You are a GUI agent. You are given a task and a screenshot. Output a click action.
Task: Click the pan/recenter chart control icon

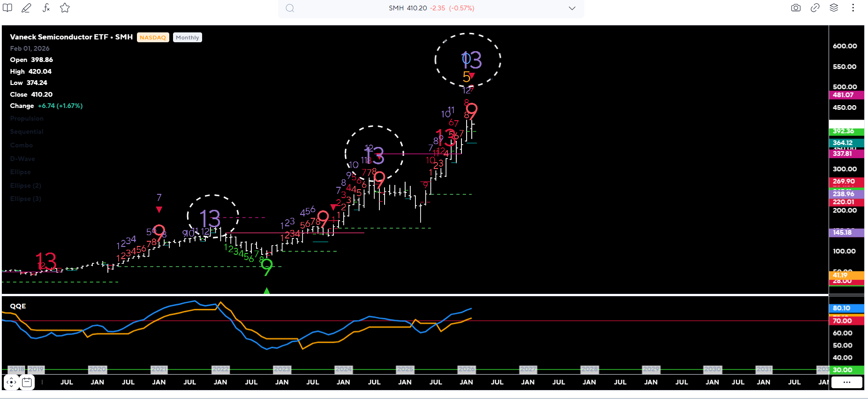pyautogui.click(x=11, y=383)
